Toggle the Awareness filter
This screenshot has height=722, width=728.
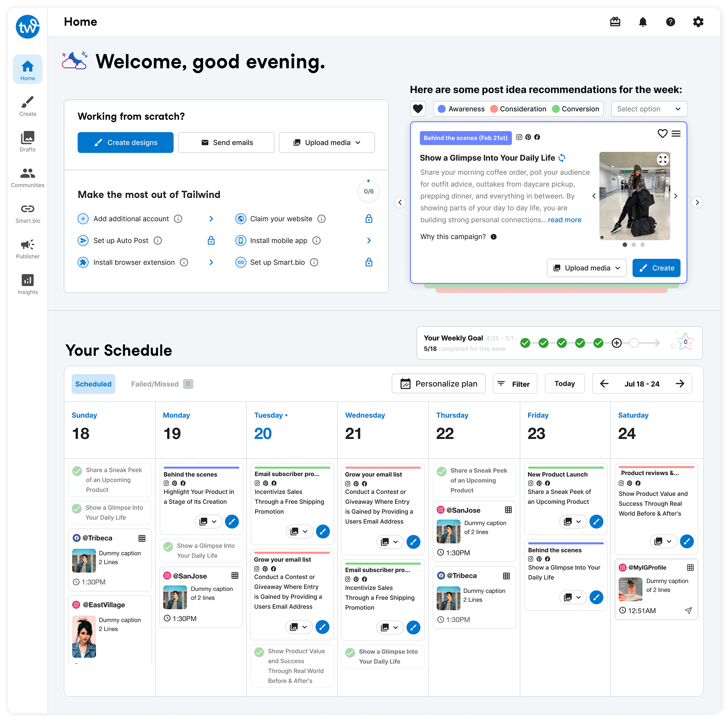(461, 109)
